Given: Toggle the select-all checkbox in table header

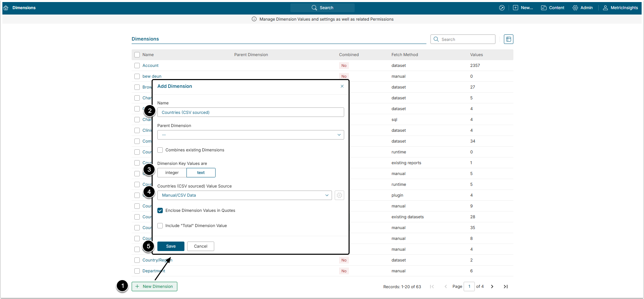Looking at the screenshot, I should pos(137,55).
